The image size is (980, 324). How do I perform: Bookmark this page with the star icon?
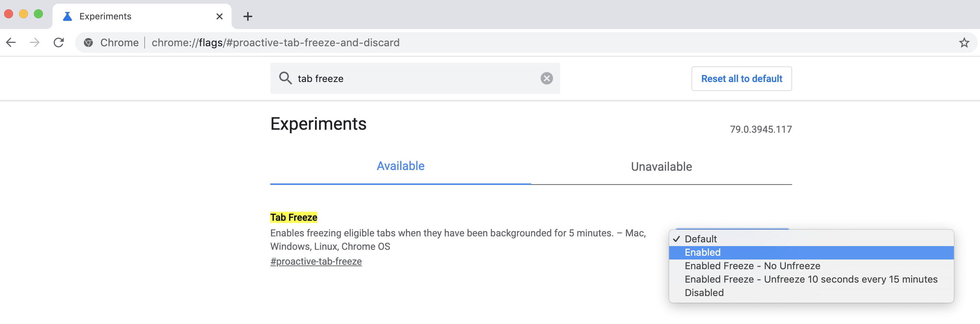pos(964,42)
